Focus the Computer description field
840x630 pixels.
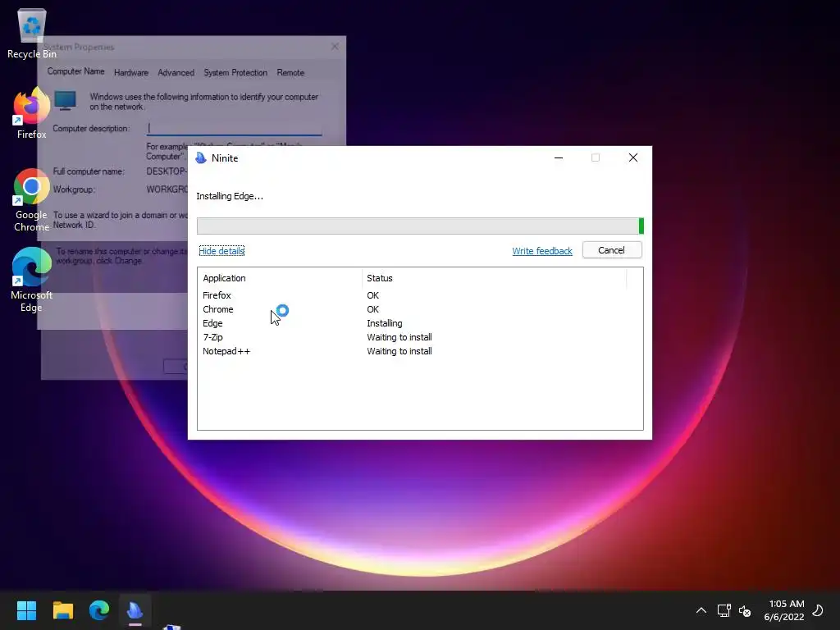(234, 129)
